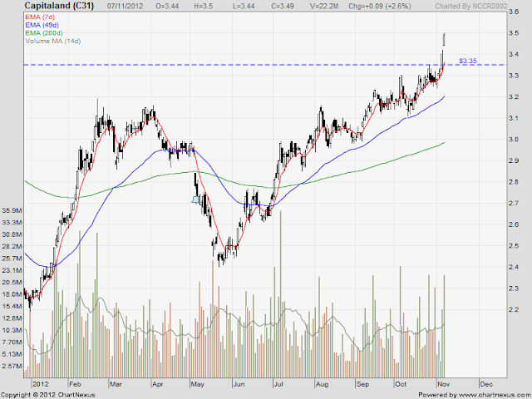The image size is (532, 399).
Task: Click the Capitaland (C31) chart title
Action: (x=59, y=6)
